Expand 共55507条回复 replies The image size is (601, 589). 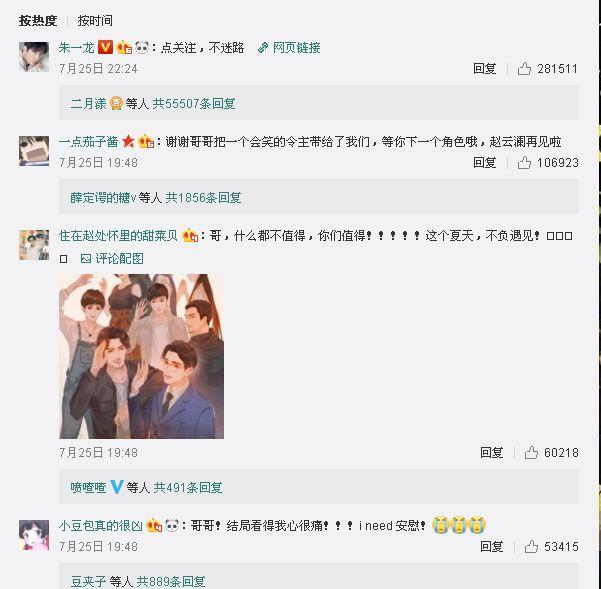coord(194,103)
